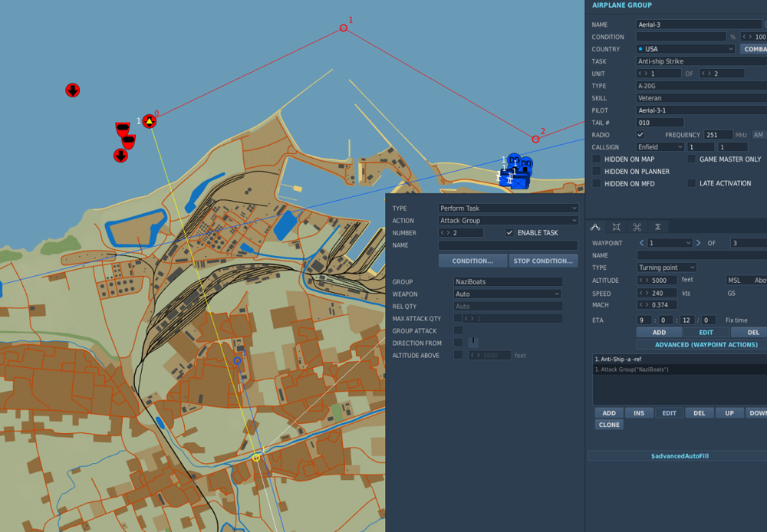Viewport: 767px width, 532px height.
Task: Select the yellow aircraft group icon on map
Action: click(x=150, y=121)
